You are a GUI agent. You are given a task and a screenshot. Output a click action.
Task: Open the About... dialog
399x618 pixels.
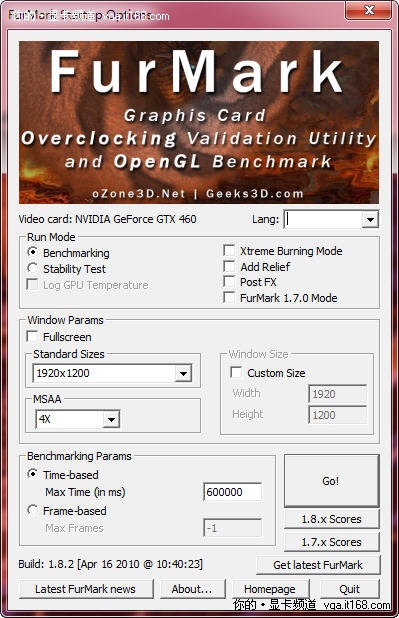point(192,589)
